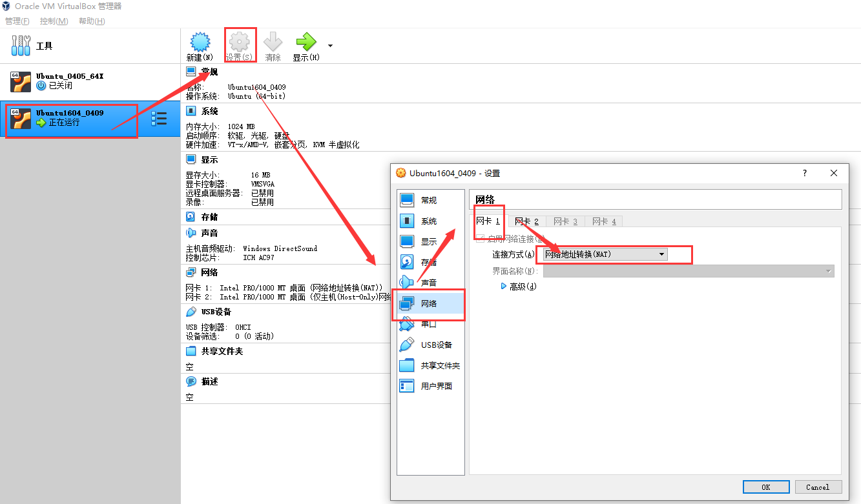Viewport: 861px width, 504px height.
Task: Click 显卡控制器 VMSVGA value
Action: tap(263, 184)
